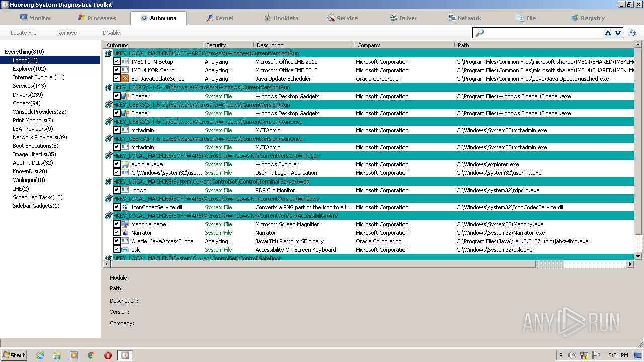Click the osk keyboard icon

point(125,250)
